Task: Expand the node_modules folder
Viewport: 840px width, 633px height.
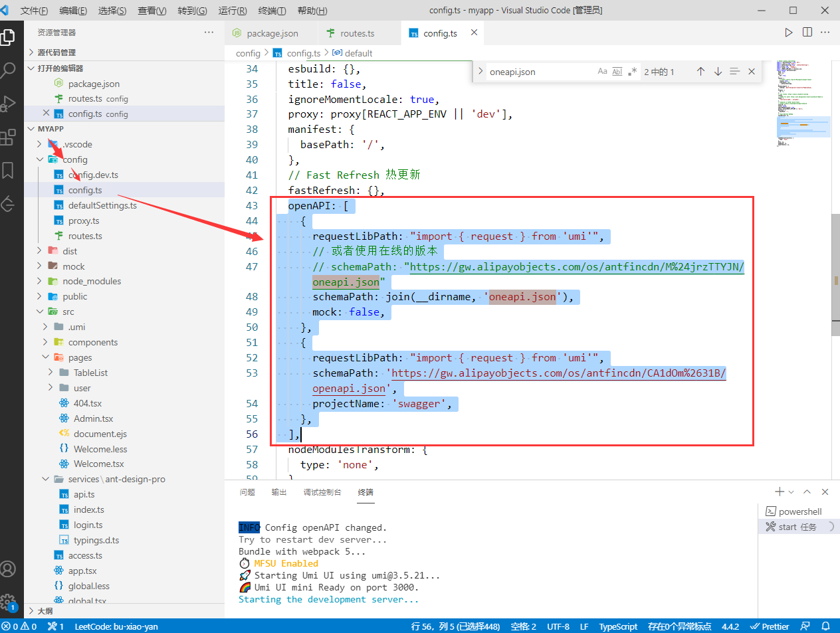Action: click(x=92, y=281)
